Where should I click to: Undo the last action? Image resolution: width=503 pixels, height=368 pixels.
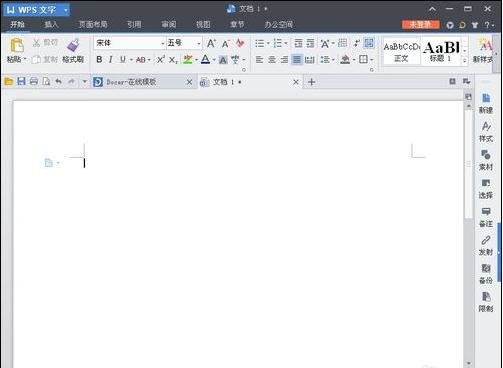(x=59, y=81)
